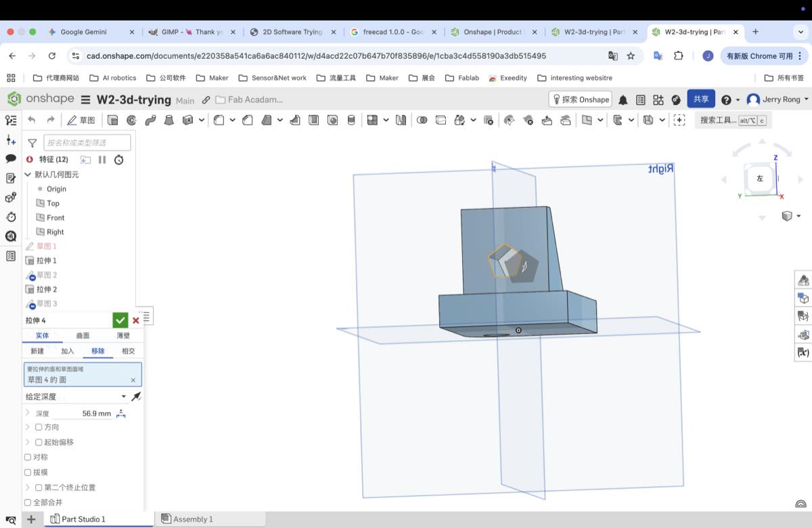Viewport: 812px width, 528px height.
Task: Select the Draft tool
Action: tap(267, 120)
